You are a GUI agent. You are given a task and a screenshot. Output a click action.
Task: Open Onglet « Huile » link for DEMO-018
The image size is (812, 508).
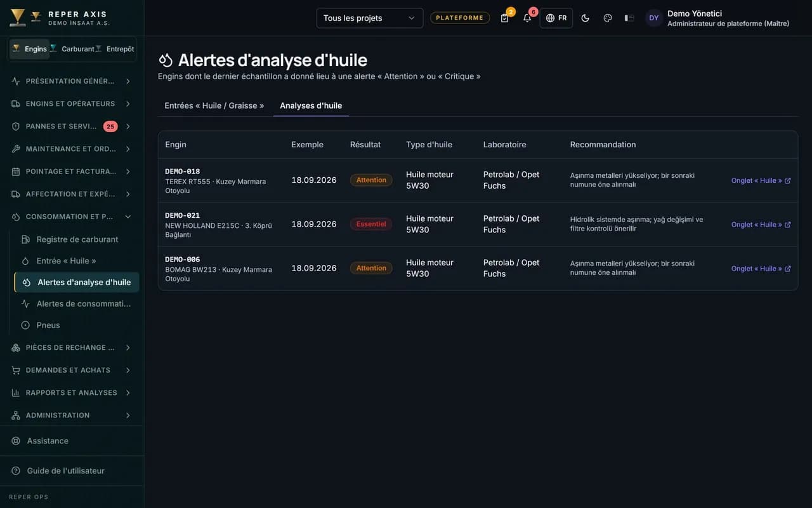(x=761, y=180)
